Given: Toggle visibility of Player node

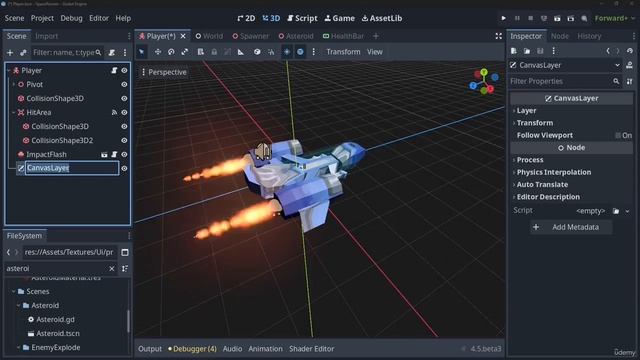Looking at the screenshot, I should click(x=124, y=71).
